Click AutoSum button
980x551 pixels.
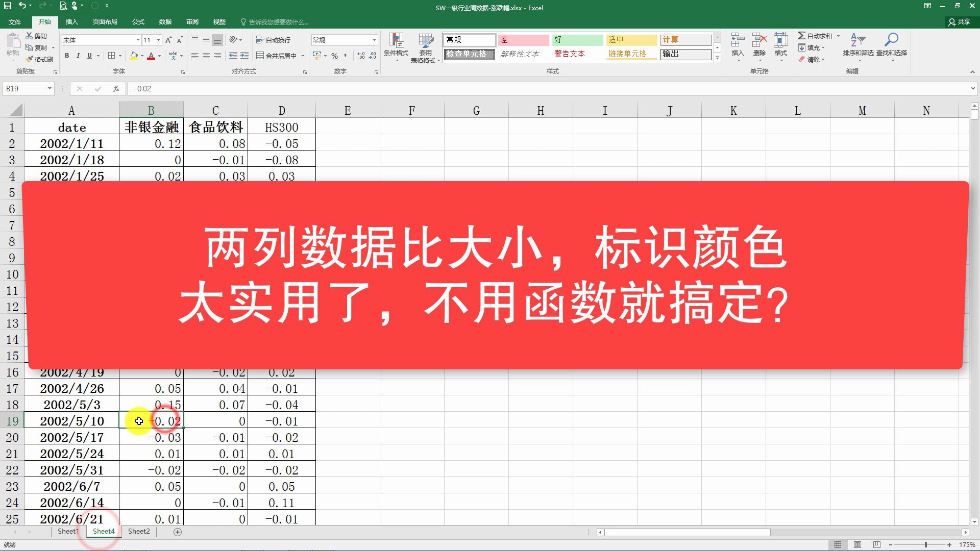pyautogui.click(x=815, y=36)
